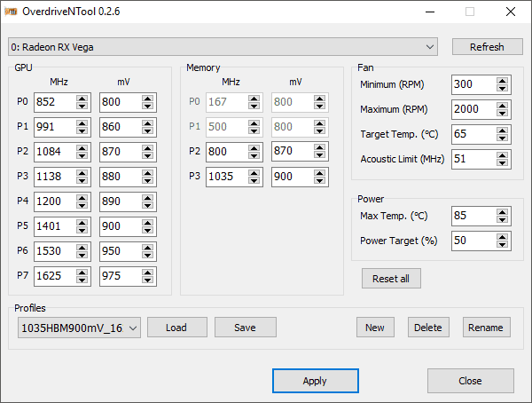Click the Reset all button
This screenshot has width=532, height=403.
[x=391, y=279]
